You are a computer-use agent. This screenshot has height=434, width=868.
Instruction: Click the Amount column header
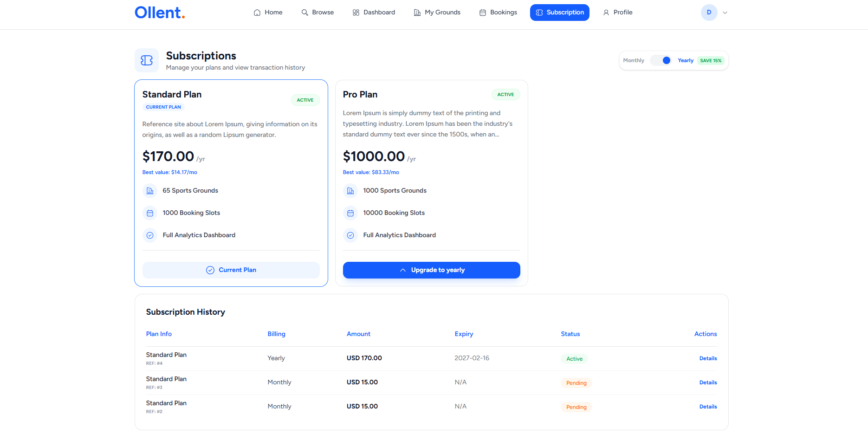[x=358, y=334]
